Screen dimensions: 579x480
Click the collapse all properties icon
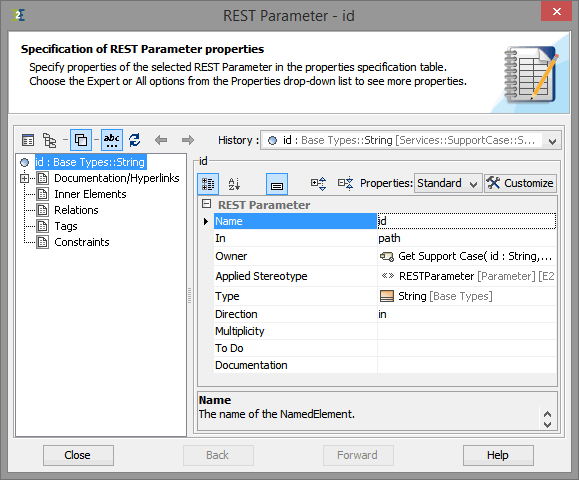[346, 184]
